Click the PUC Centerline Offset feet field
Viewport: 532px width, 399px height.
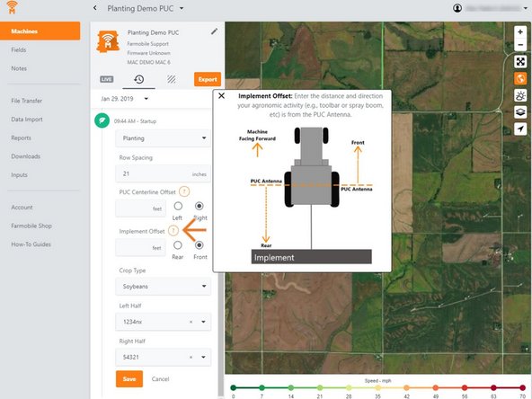(141, 208)
